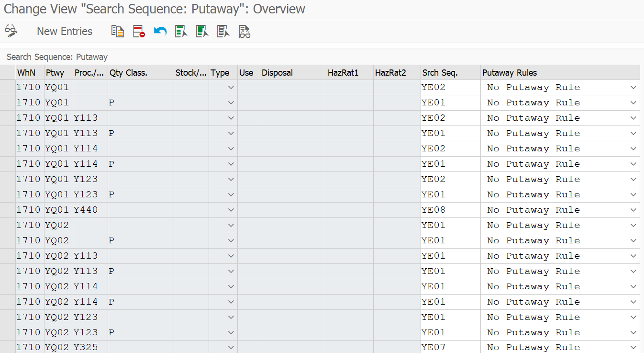
Task: Mark the row selector for the Y325 row
Action: [x=8, y=347]
